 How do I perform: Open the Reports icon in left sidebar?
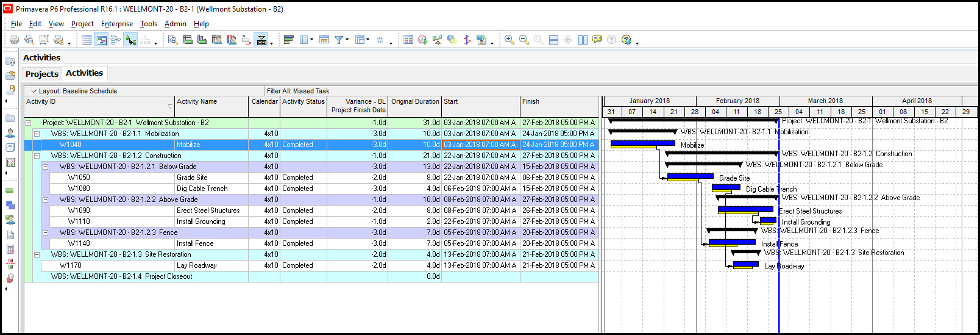[x=10, y=147]
